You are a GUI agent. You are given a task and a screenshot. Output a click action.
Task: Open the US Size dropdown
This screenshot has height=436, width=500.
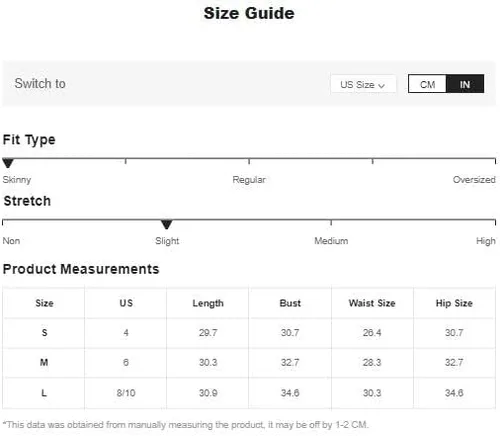363,84
